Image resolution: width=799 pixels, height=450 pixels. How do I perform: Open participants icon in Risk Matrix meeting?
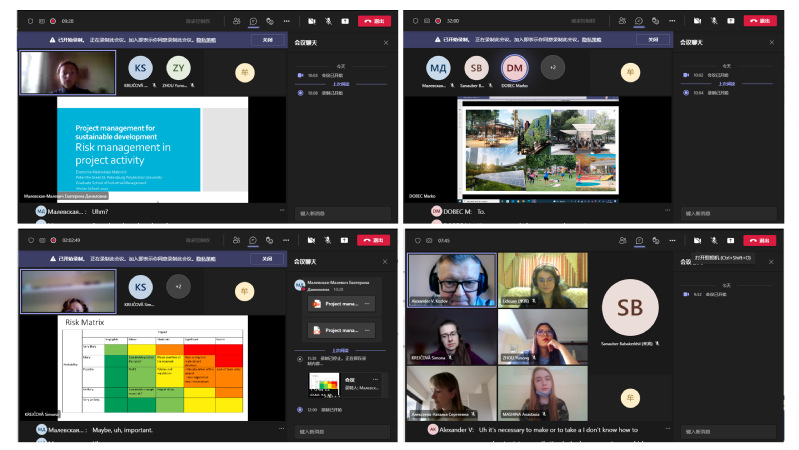pos(236,241)
